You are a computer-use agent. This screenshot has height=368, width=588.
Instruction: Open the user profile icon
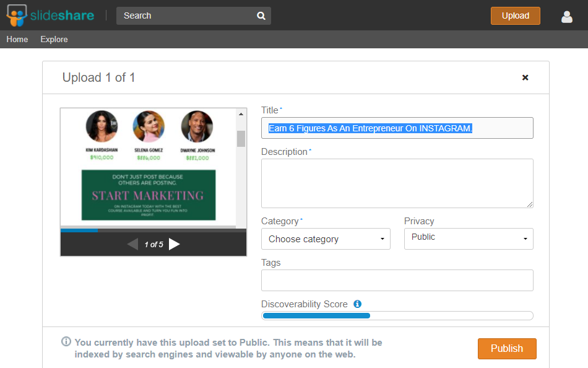click(x=566, y=17)
